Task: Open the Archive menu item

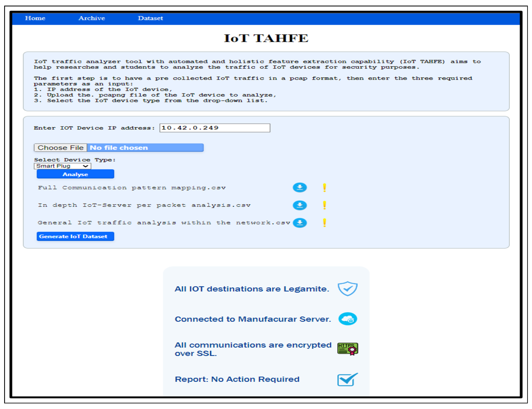Action: tap(92, 18)
